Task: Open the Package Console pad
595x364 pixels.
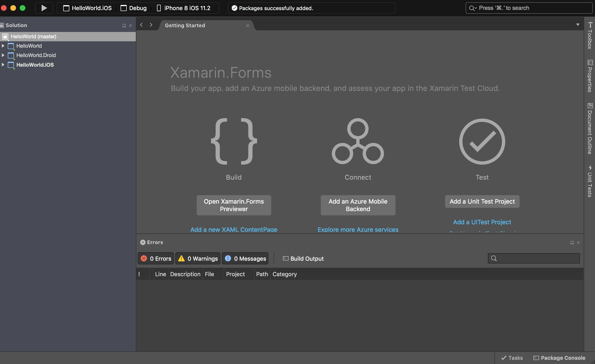Action: pos(560,358)
